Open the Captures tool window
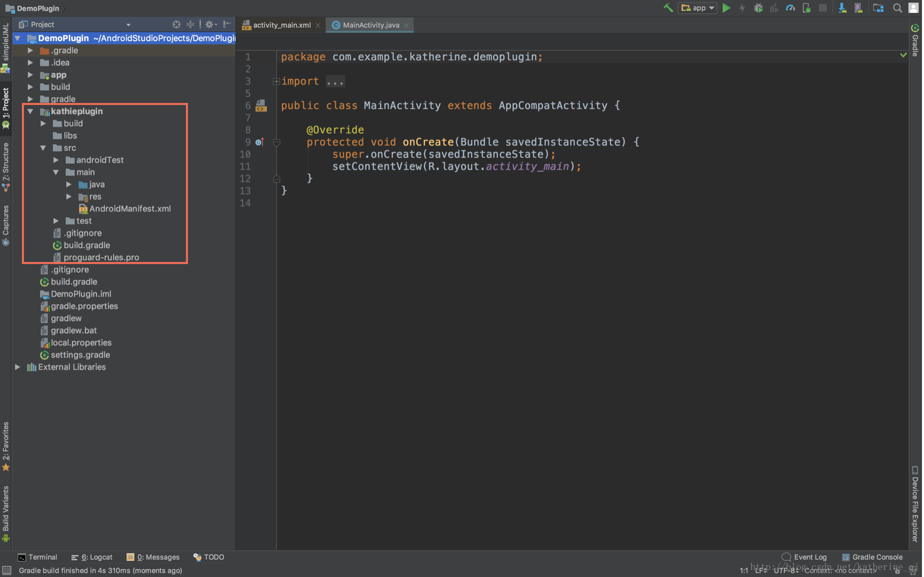Viewport: 924px width, 577px height. click(6, 225)
